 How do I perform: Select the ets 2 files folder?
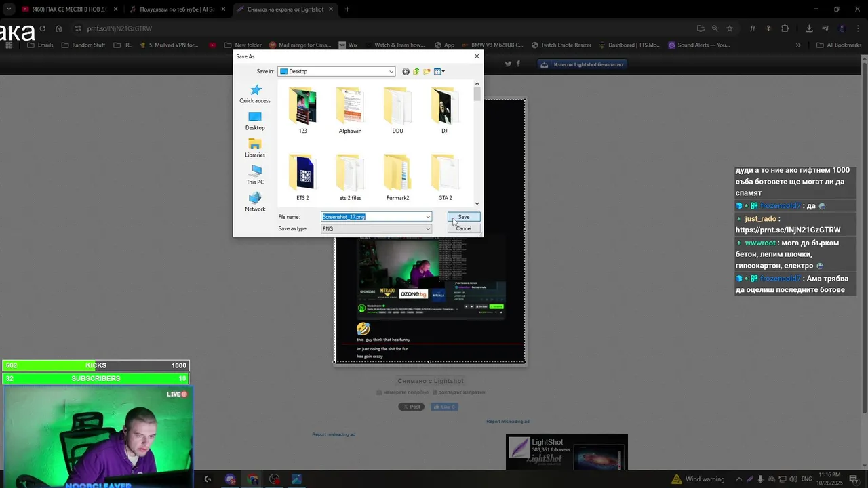click(350, 178)
